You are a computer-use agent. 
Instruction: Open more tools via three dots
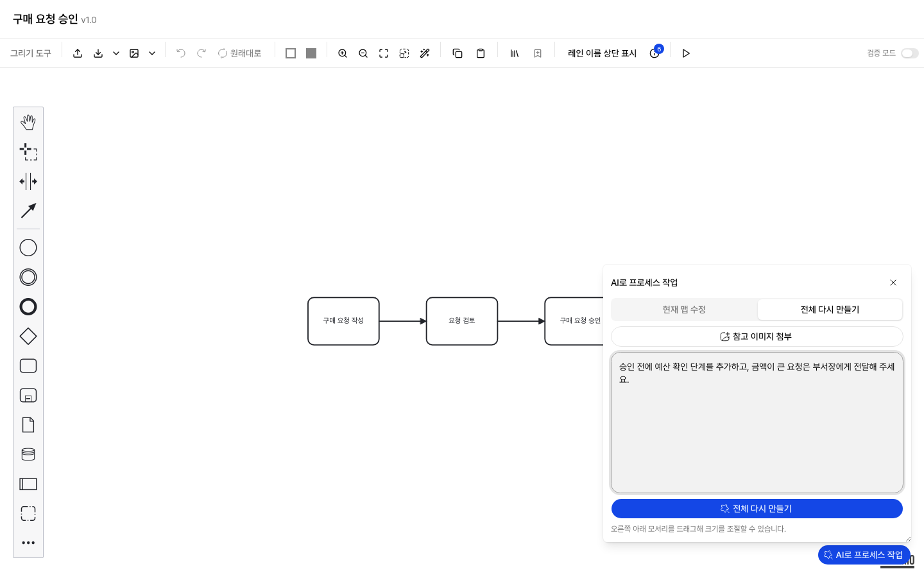28,543
